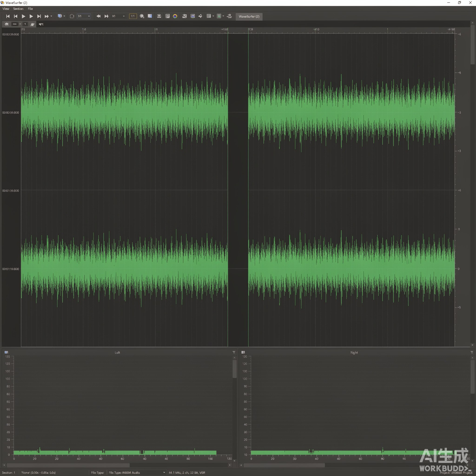The height and width of the screenshot is (476, 476).
Task: Click the Left channel panel title
Action: [117, 353]
